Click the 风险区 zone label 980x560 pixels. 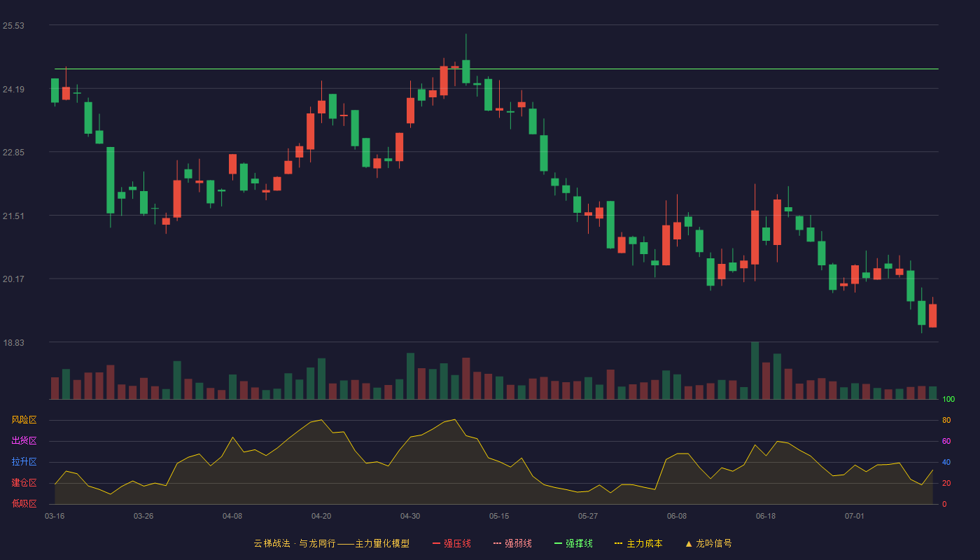click(24, 420)
